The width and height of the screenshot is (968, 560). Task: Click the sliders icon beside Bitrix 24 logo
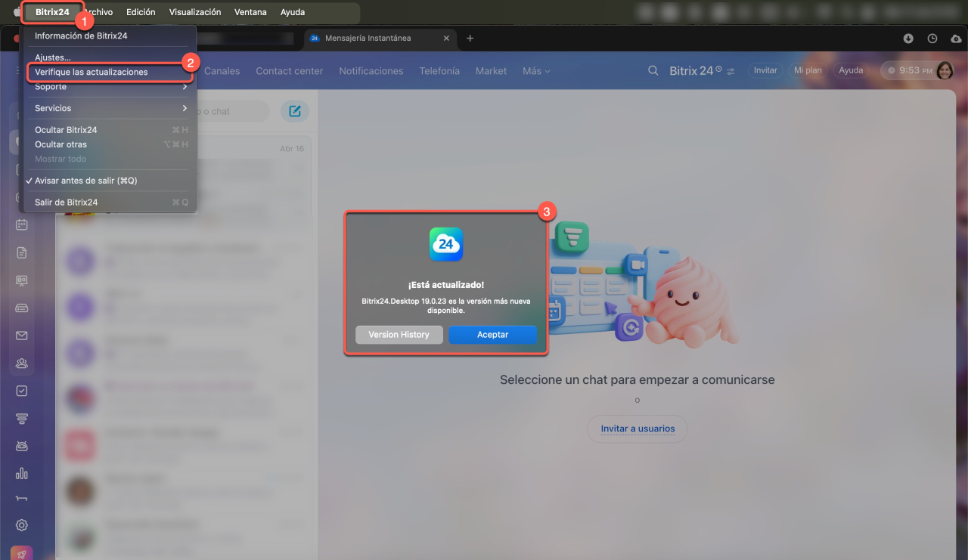point(731,71)
